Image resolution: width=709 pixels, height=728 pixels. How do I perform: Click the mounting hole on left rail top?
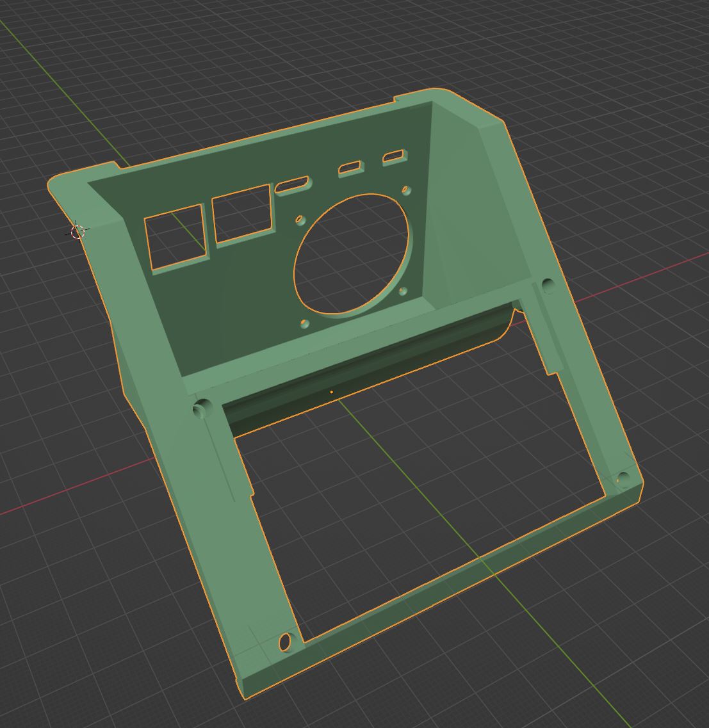point(200,407)
